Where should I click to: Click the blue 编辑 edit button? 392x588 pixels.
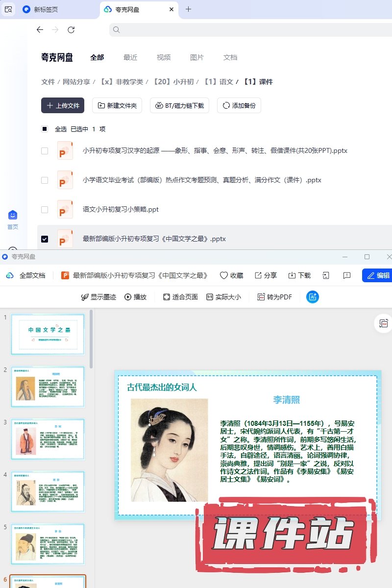377,275
